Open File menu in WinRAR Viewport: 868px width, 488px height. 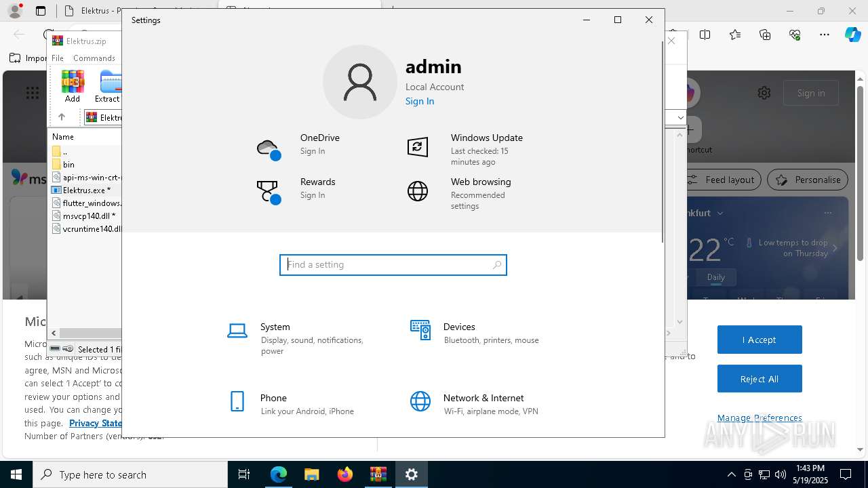coord(58,58)
